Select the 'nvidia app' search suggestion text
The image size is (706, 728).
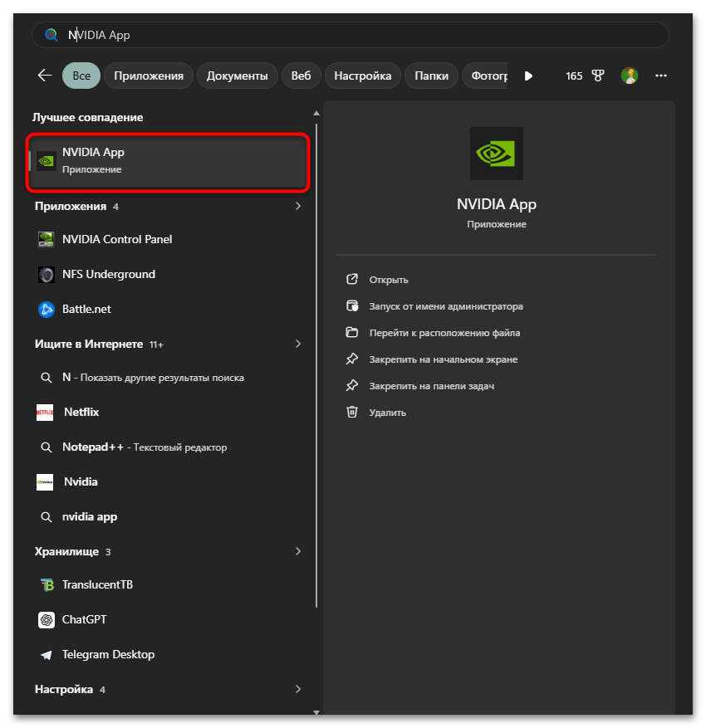90,517
